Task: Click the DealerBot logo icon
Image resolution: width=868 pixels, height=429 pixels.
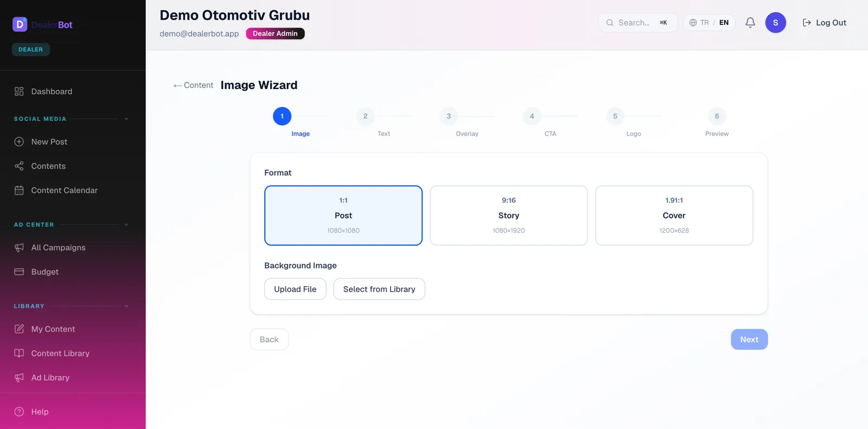Action: (x=20, y=24)
